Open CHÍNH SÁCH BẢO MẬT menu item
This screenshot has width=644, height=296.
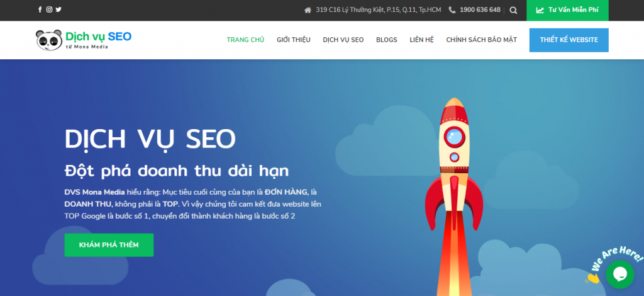pos(481,40)
